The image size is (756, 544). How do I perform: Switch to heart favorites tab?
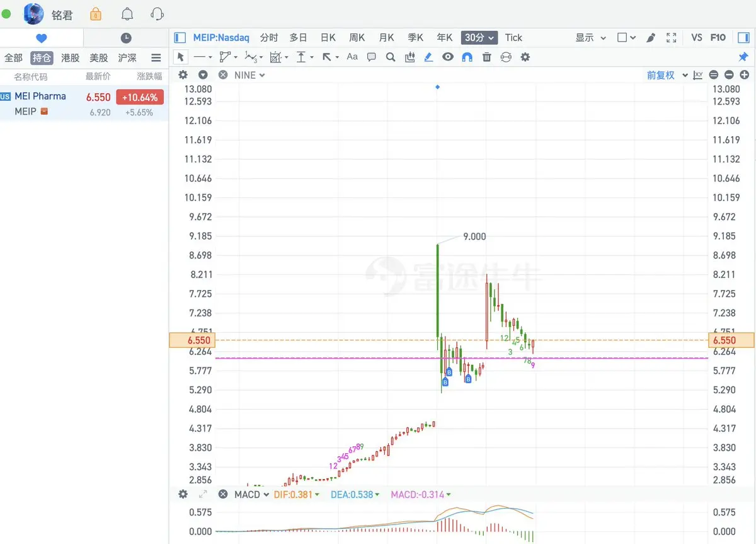coord(42,38)
